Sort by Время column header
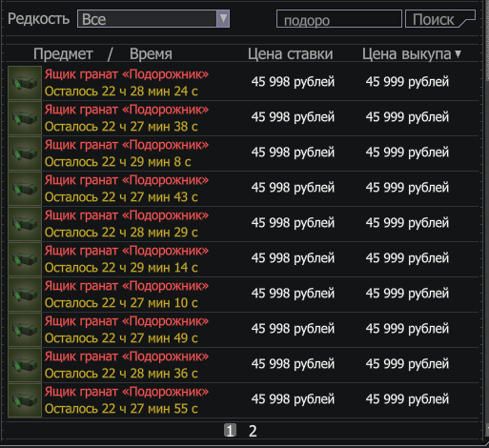The width and height of the screenshot is (489, 448). 151,54
